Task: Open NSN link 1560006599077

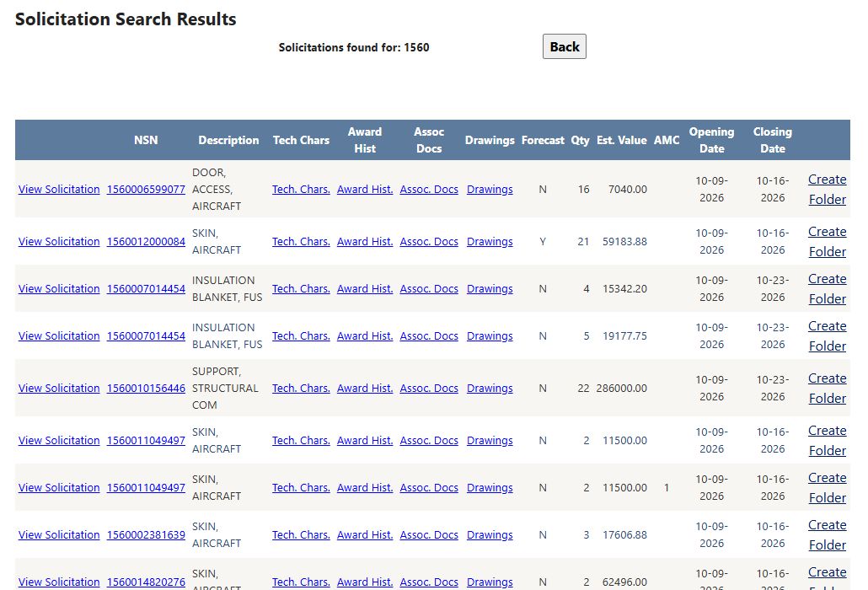Action: pos(146,190)
